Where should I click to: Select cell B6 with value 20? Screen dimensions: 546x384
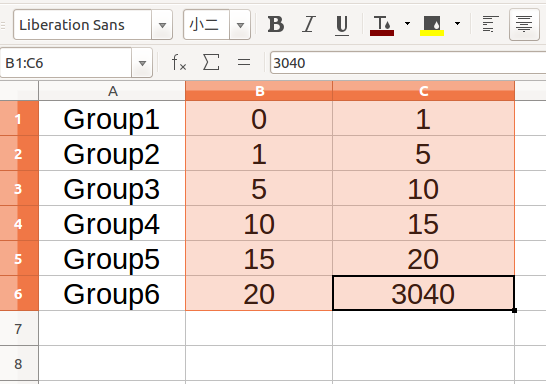259,293
